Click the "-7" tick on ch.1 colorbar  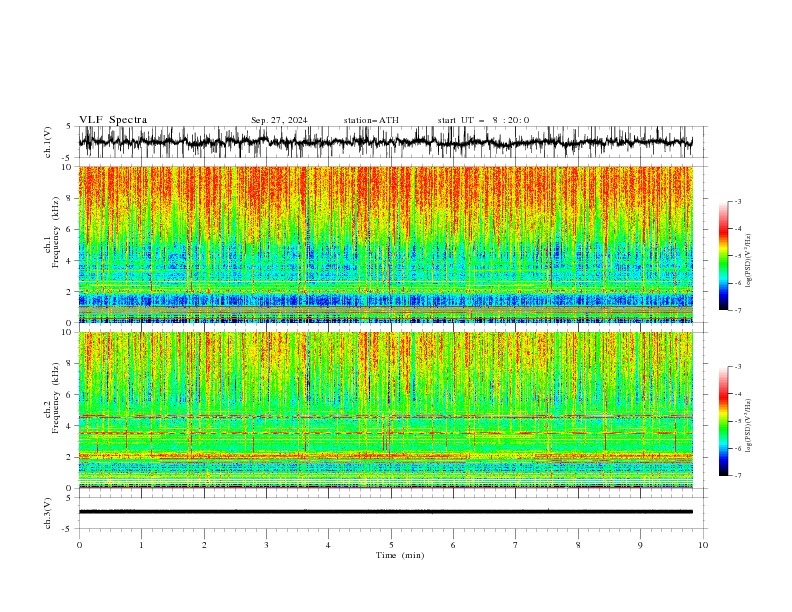[738, 310]
